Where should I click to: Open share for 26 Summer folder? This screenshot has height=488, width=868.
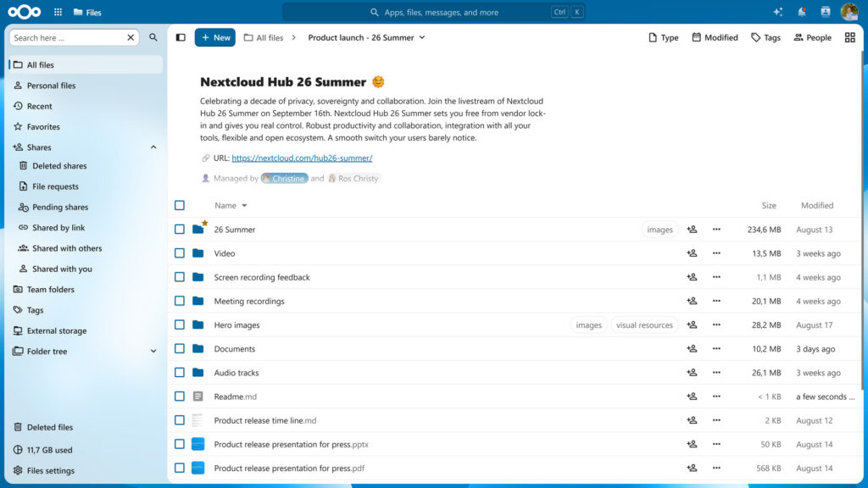tap(692, 229)
